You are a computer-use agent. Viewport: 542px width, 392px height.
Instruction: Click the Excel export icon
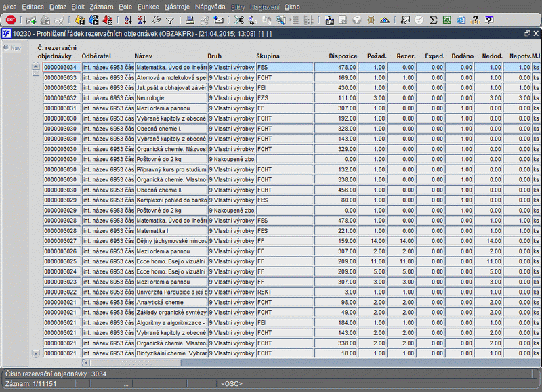click(448, 20)
